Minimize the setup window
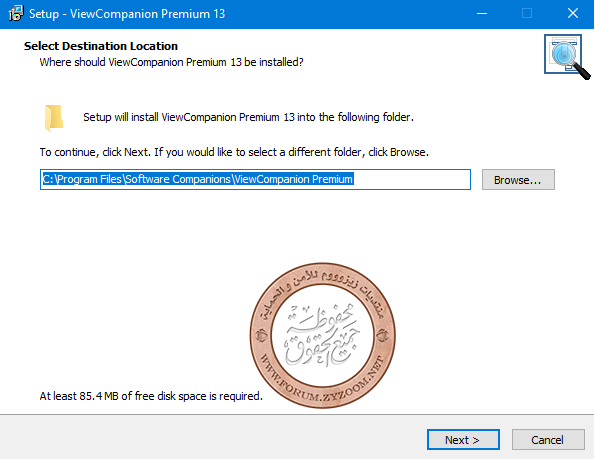This screenshot has height=461, width=595. 482,14
